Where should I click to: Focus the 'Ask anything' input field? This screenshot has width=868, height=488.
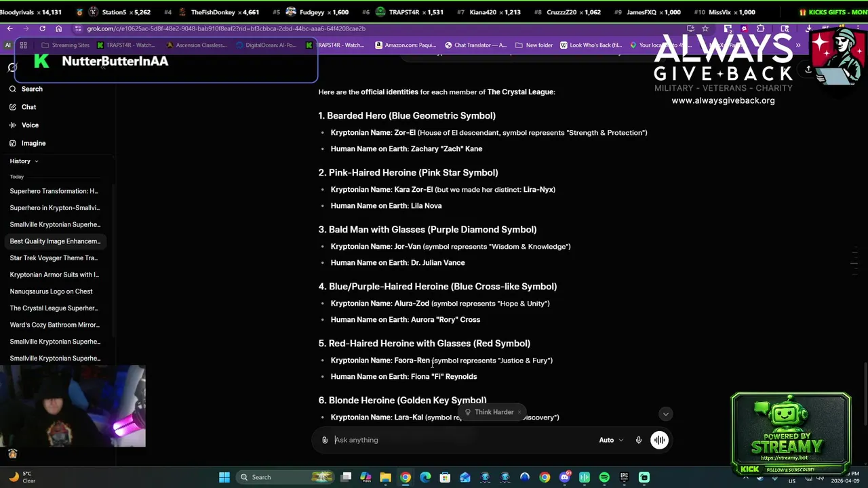pos(461,440)
